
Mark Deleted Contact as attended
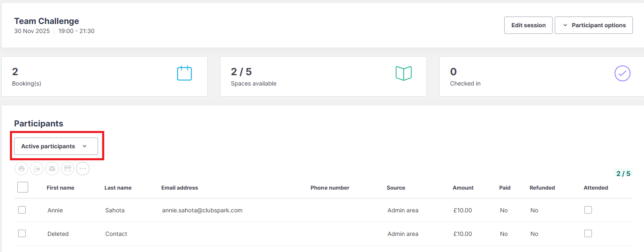588,233
